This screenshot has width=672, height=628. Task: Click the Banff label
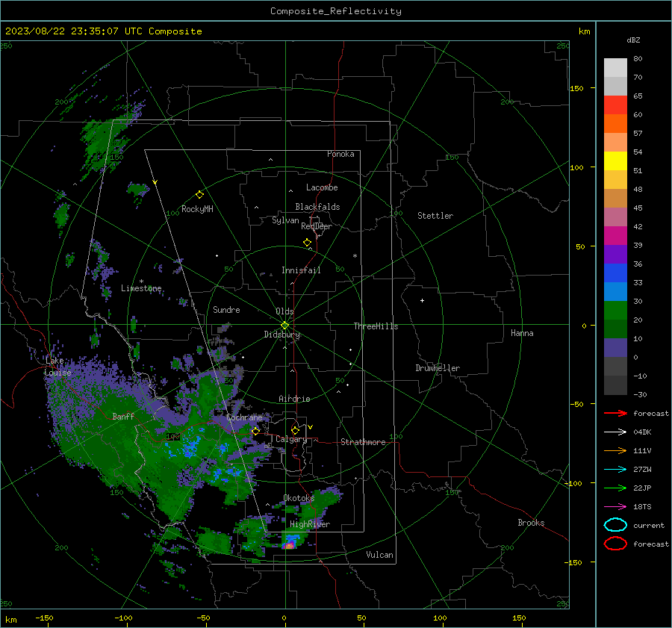123,416
